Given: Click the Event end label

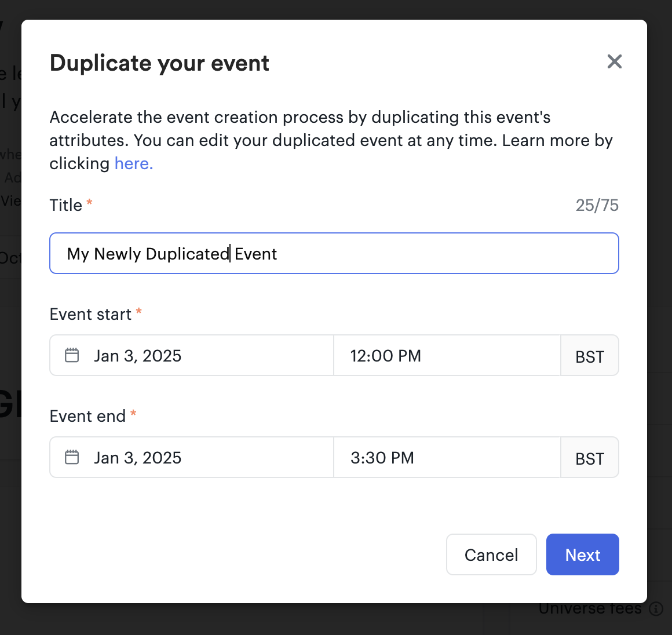Looking at the screenshot, I should (87, 416).
